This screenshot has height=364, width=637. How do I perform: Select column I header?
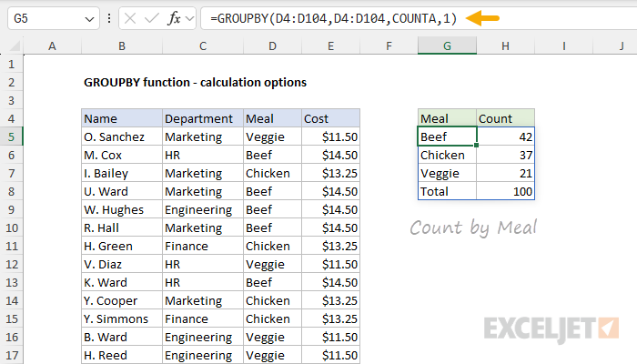point(564,46)
